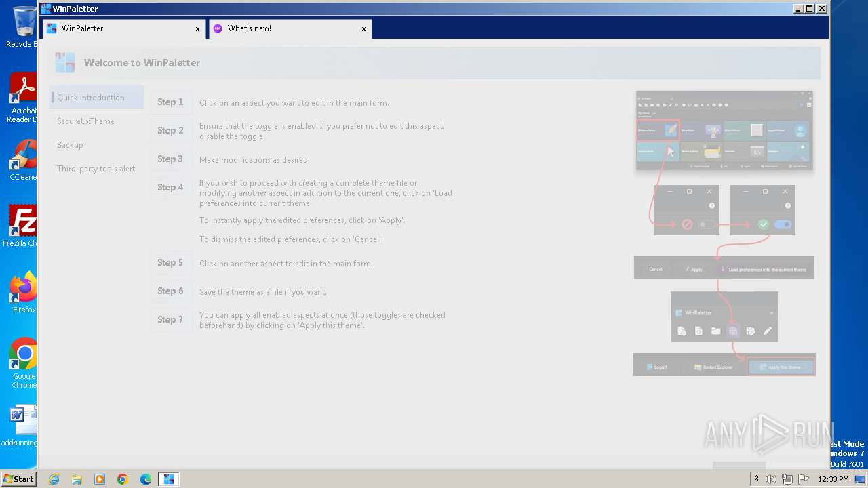The height and width of the screenshot is (488, 868).
Task: Open Firefox desktop shortcut
Action: (x=24, y=293)
